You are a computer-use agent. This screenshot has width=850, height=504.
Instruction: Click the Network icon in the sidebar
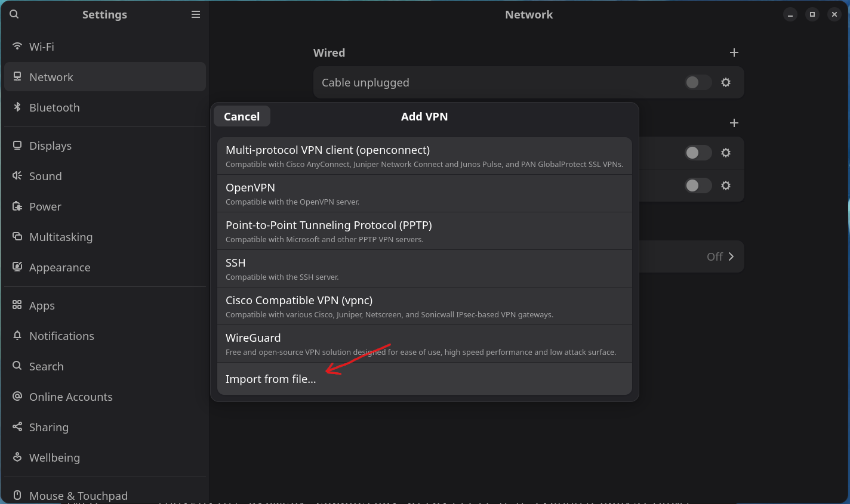[x=17, y=77]
